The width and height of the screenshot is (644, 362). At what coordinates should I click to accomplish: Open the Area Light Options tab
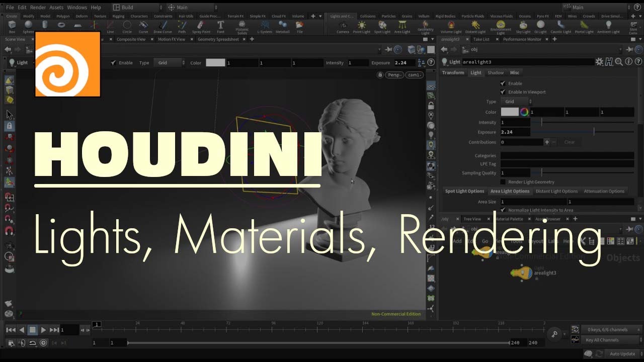click(510, 191)
